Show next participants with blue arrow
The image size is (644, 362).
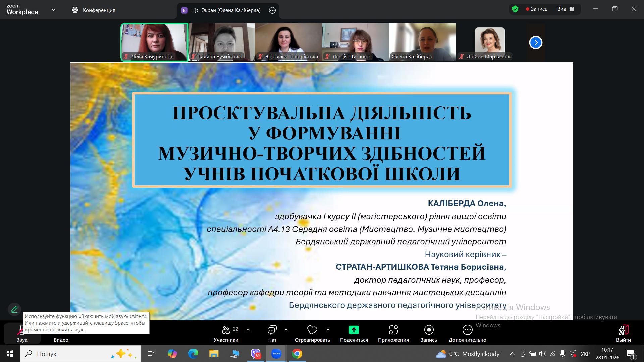click(536, 42)
